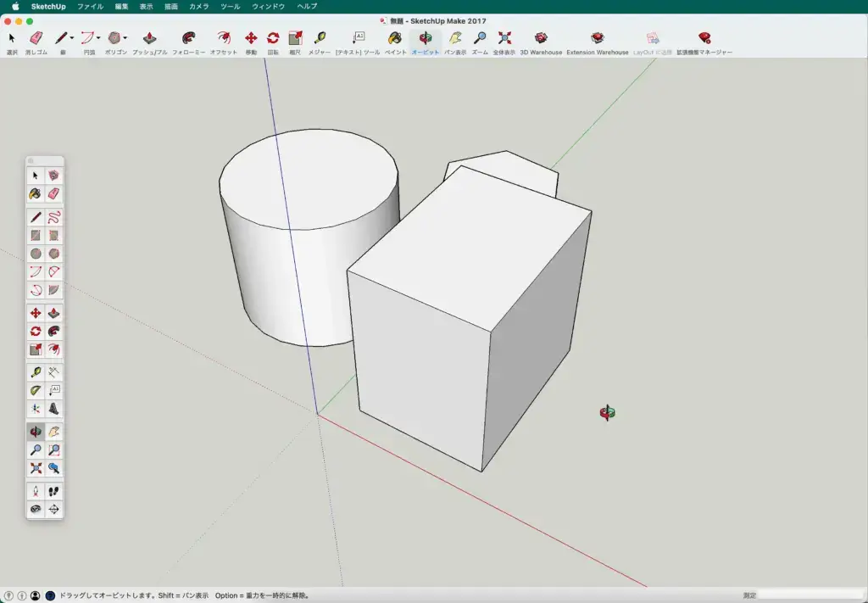Select the Scale tool in floating palette
868x603 pixels.
pyautogui.click(x=36, y=350)
